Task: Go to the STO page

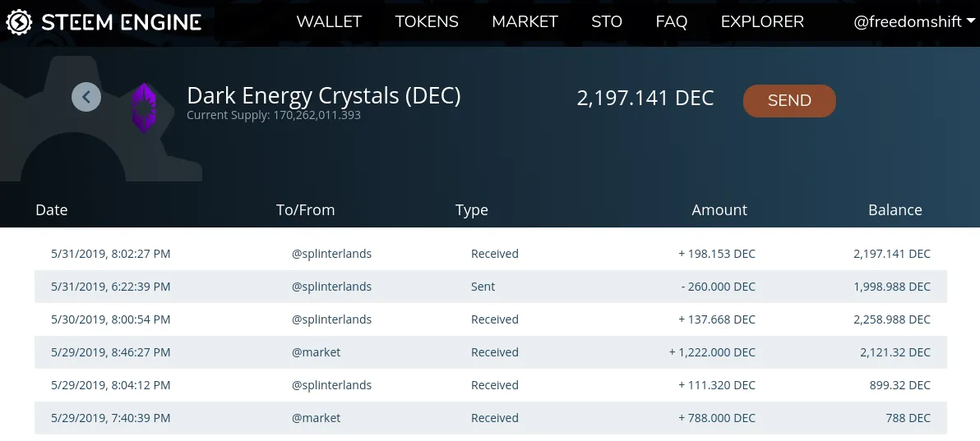Action: [606, 22]
